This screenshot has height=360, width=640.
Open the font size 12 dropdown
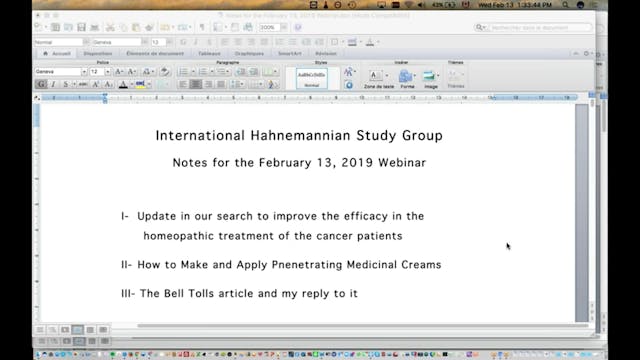click(x=107, y=72)
